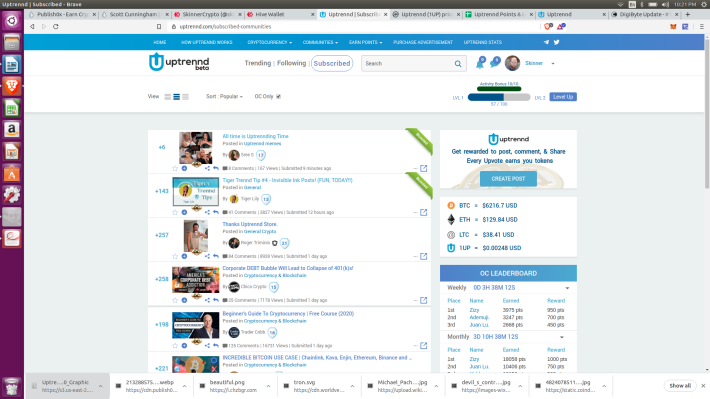Expand the Monthly leaderboard arrow
Image resolution: width=710 pixels, height=399 pixels.
click(562, 337)
